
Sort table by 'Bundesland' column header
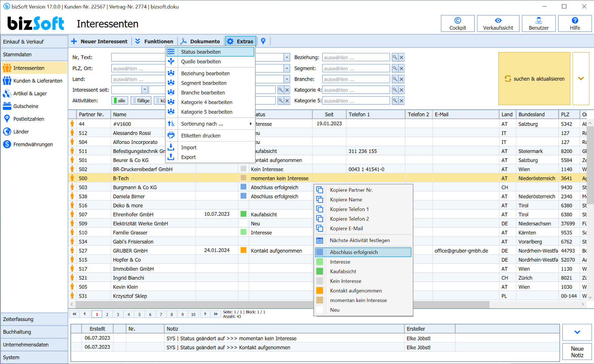[537, 114]
